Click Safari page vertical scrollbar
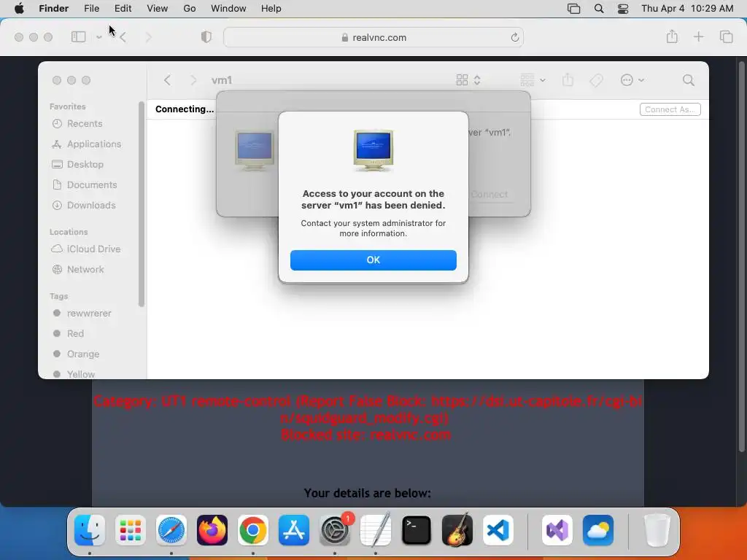 741,256
